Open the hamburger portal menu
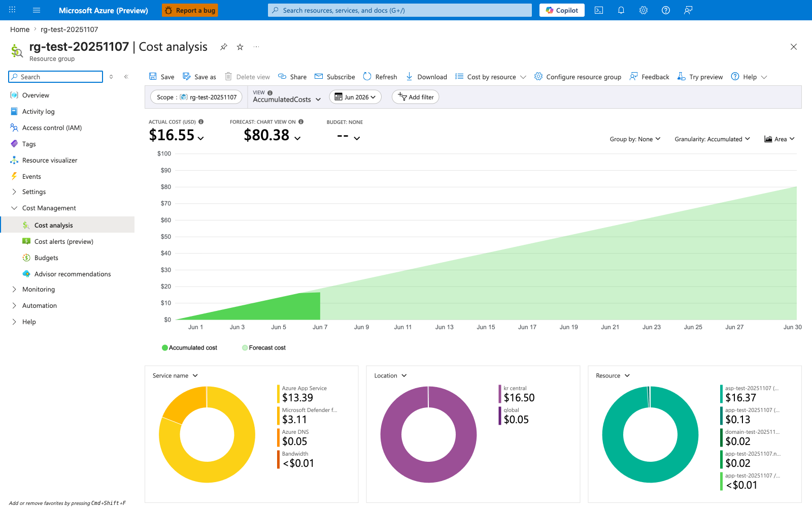This screenshot has width=812, height=508. [x=37, y=10]
